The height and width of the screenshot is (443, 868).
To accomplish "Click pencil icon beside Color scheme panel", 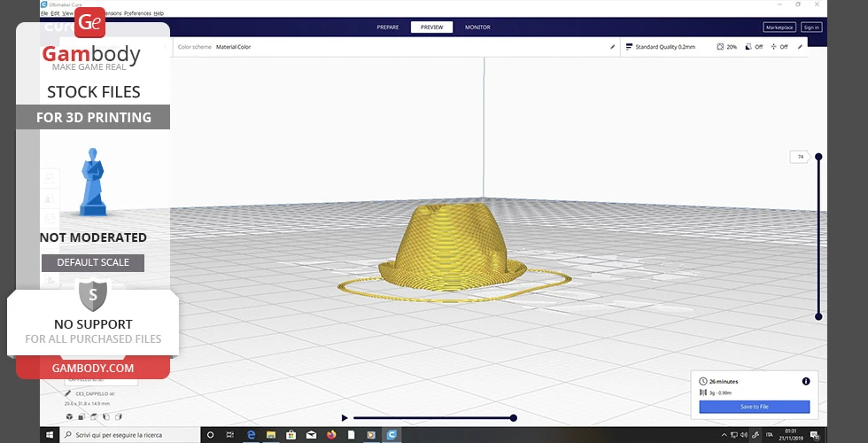I will (612, 47).
